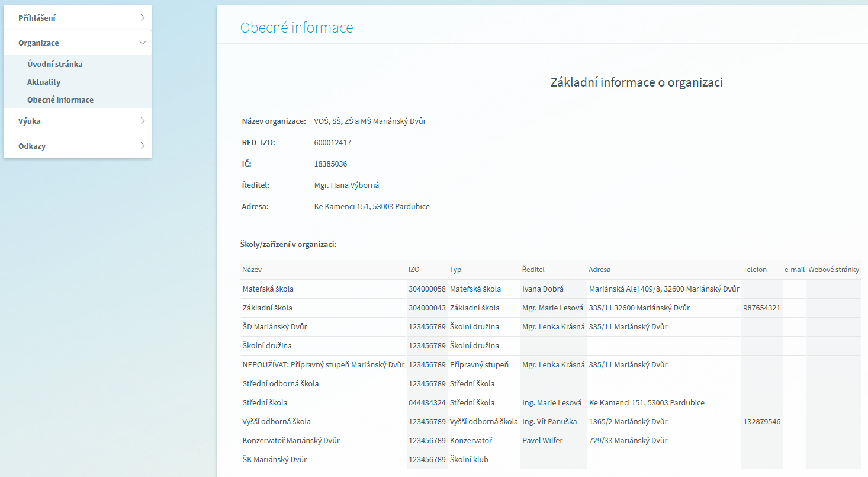Select Obecné informace sidebar item
The width and height of the screenshot is (868, 477).
[60, 100]
